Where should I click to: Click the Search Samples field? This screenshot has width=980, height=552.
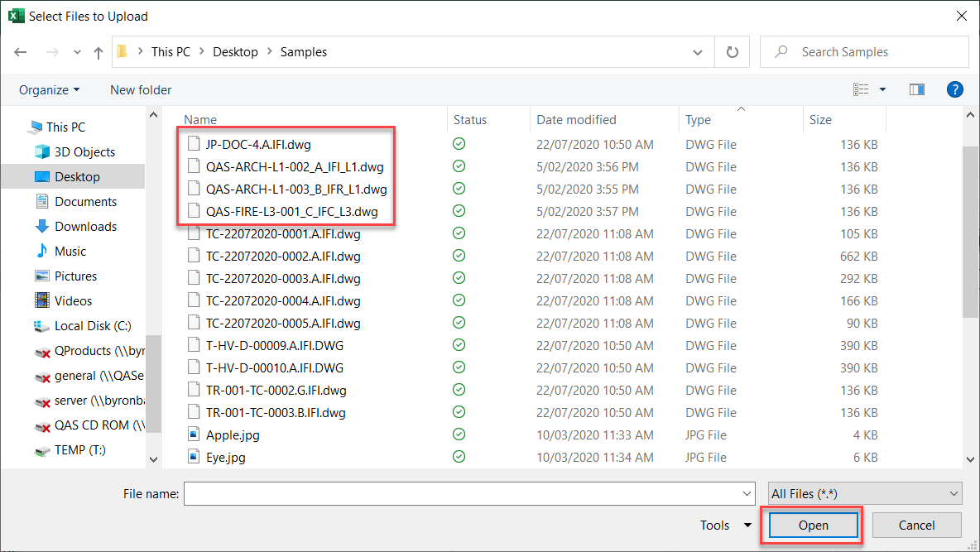[864, 52]
